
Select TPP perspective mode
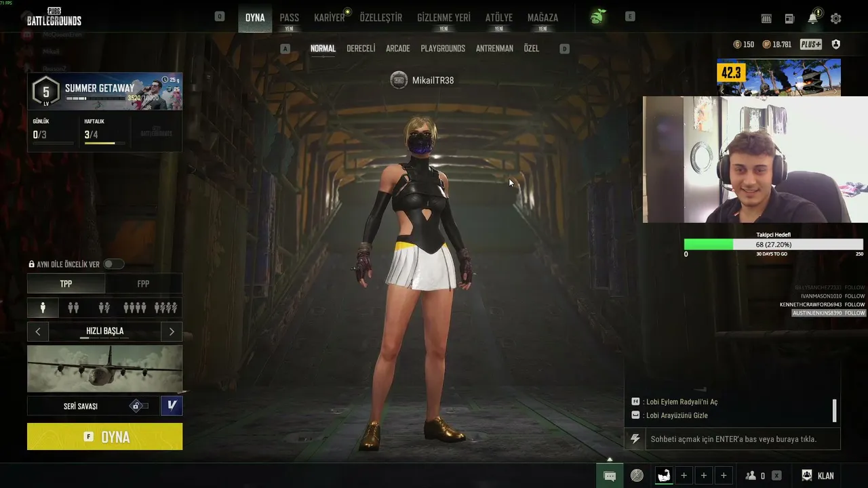point(66,284)
